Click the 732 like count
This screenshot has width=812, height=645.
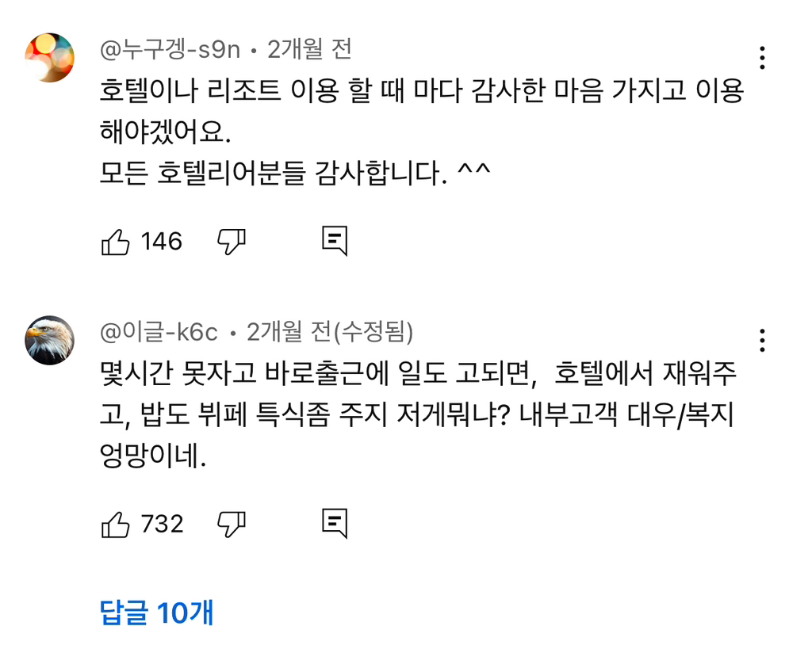162,524
